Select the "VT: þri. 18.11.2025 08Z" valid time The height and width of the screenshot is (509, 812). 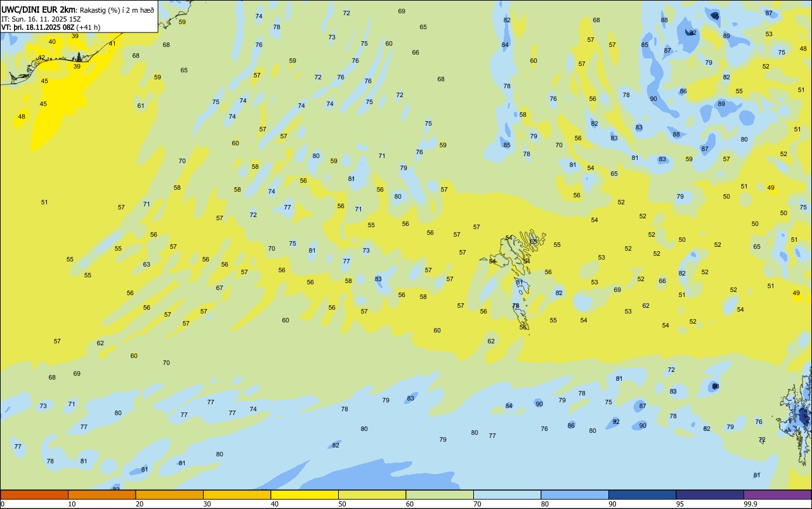tap(37, 27)
